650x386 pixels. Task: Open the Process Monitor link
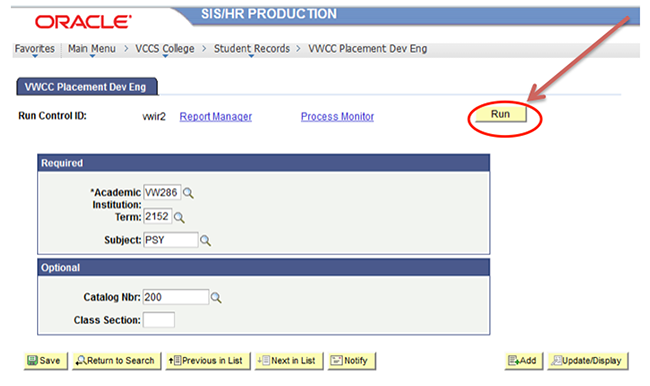tap(337, 117)
